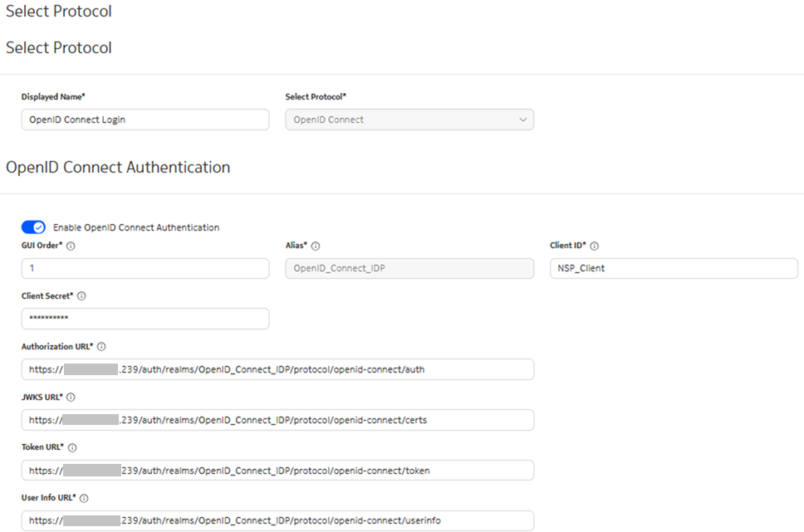
Task: Click the info icon next to Alias
Action: coord(316,246)
